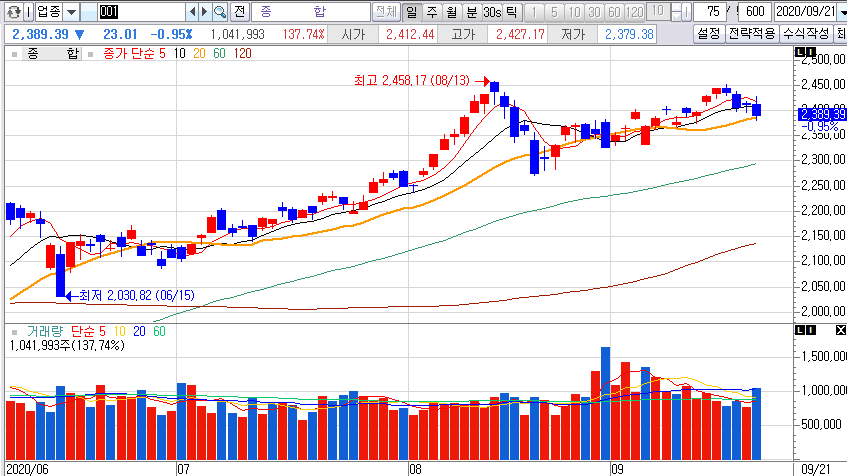Click the volume ratio 137.74% in the quote bar
Image resolution: width=847 pixels, height=476 pixels.
pos(304,35)
